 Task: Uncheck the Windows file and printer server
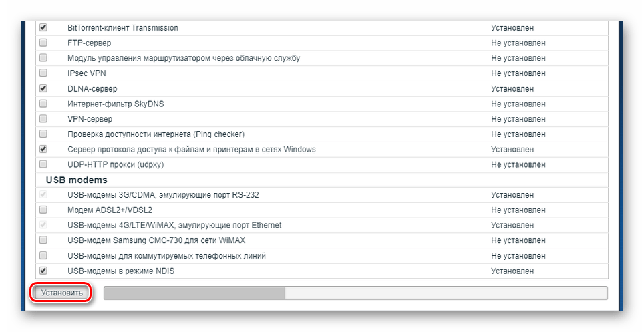click(x=43, y=149)
